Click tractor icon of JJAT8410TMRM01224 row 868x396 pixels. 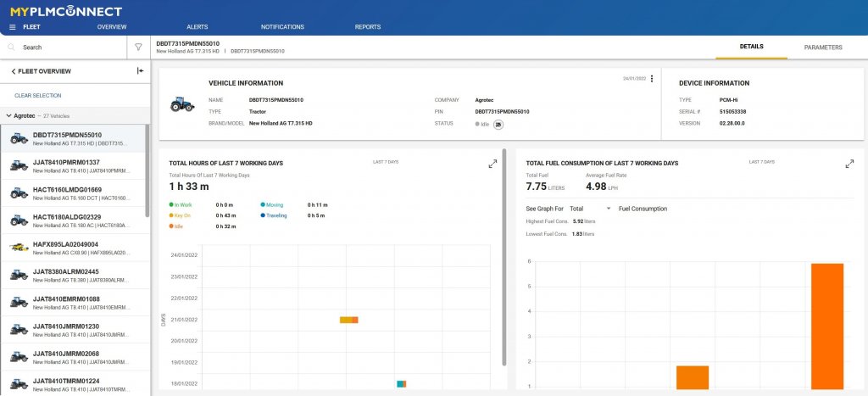click(x=19, y=384)
